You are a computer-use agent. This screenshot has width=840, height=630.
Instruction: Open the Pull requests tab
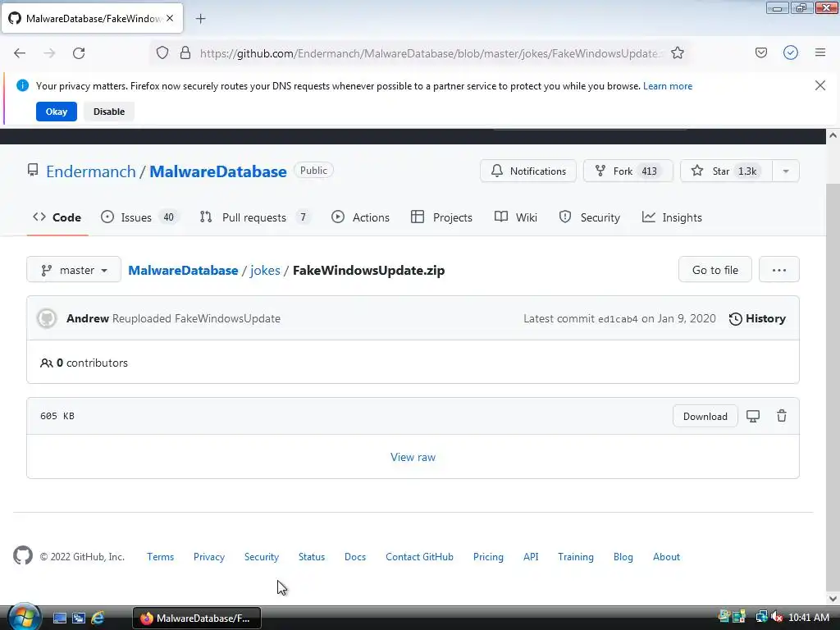(x=255, y=217)
